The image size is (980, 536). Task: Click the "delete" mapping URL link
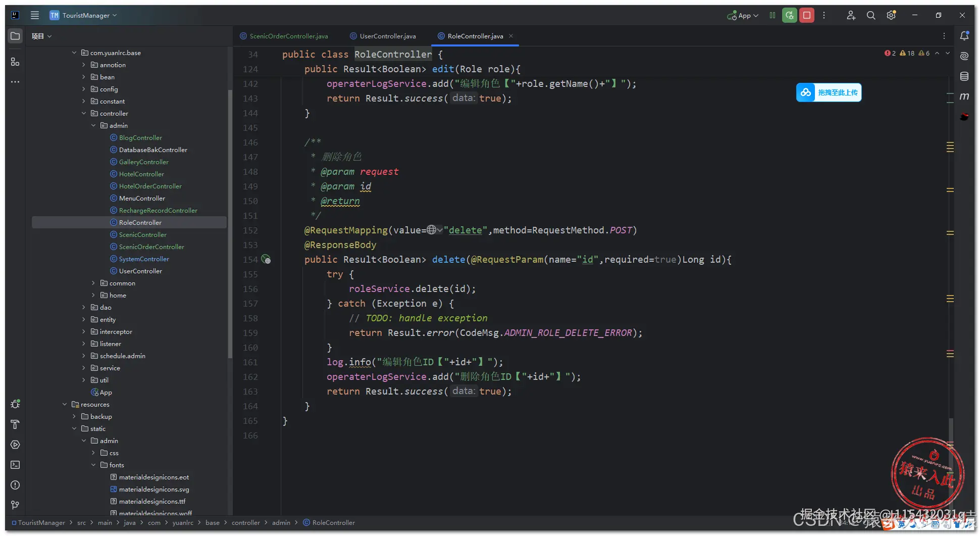click(465, 230)
